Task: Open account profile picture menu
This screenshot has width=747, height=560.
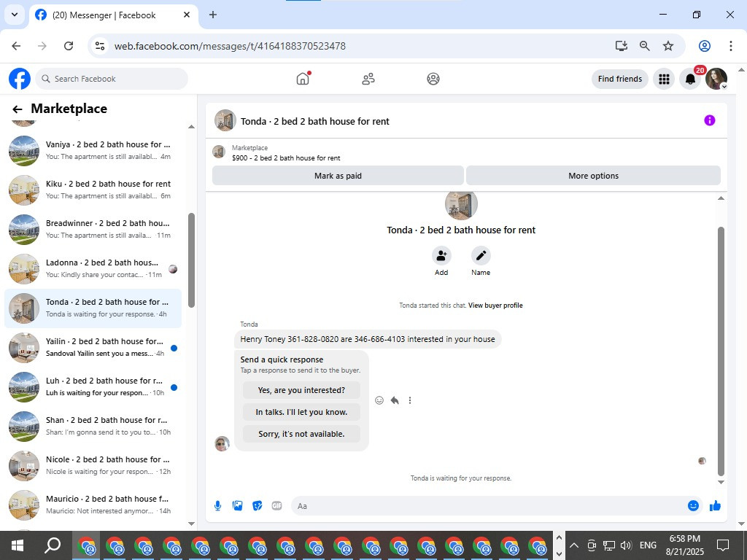Action: click(716, 79)
